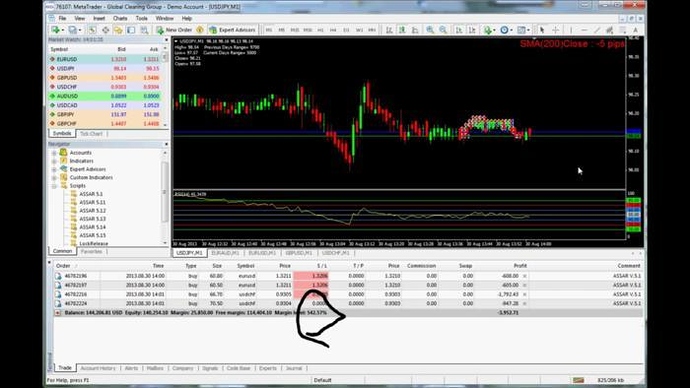Click the Market Watch vertical scrollbar
Image resolution: width=690 pixels, height=388 pixels.
pyautogui.click(x=165, y=86)
